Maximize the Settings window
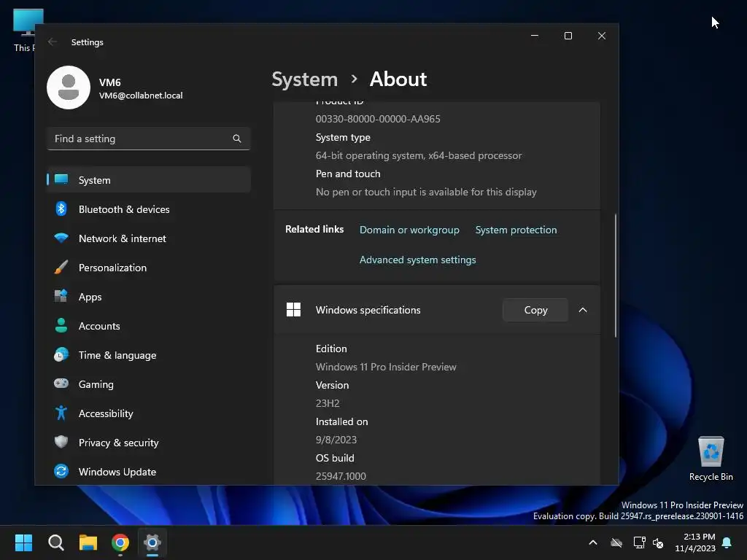 (568, 36)
